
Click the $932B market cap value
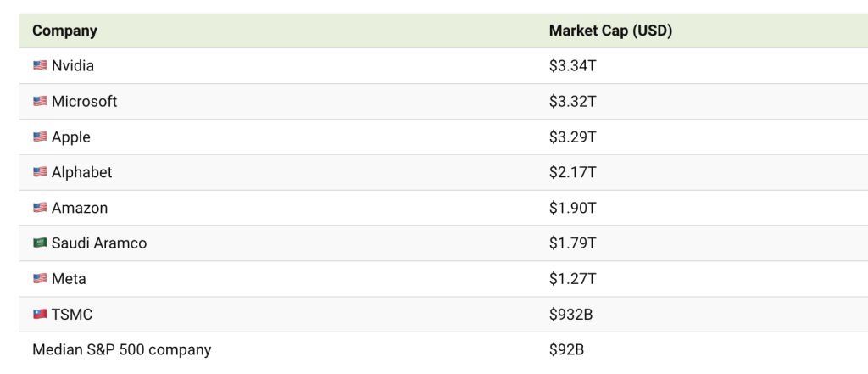(x=570, y=315)
